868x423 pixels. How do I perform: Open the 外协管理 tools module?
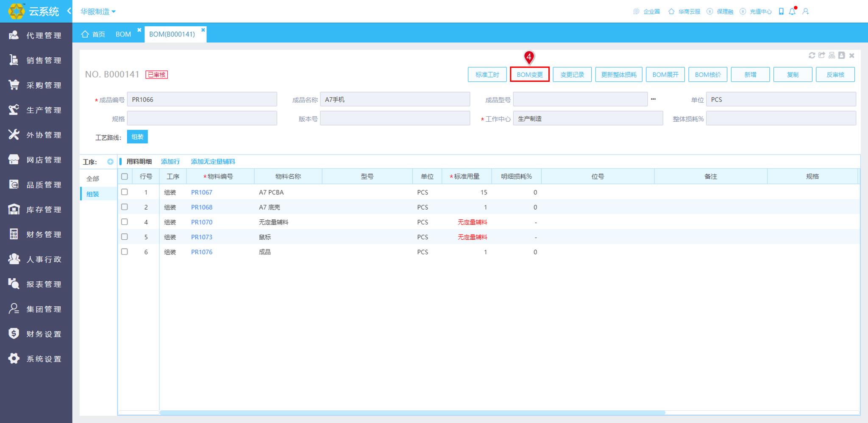[x=36, y=135]
